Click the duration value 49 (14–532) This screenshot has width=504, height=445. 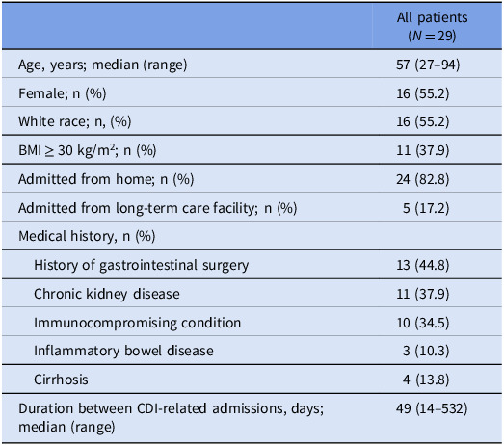click(x=432, y=408)
